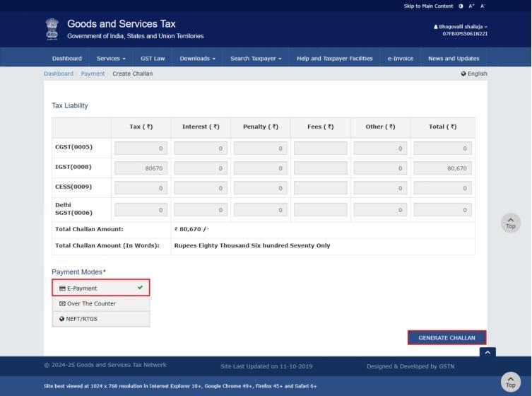Click the IGST Interest input field
The height and width of the screenshot is (396, 532).
click(x=201, y=168)
